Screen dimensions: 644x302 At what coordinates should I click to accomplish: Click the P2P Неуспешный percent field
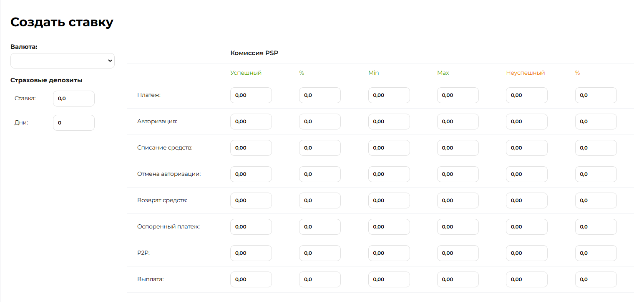pos(596,253)
